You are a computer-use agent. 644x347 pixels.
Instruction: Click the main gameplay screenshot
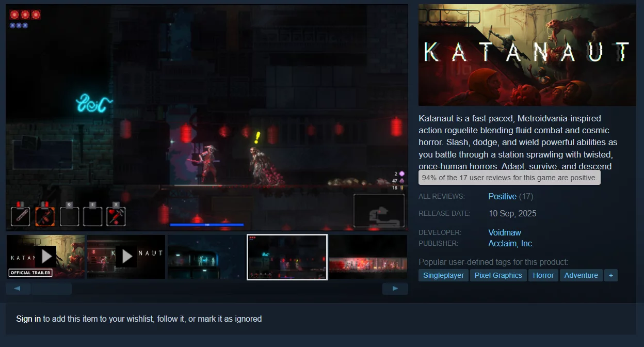click(206, 117)
